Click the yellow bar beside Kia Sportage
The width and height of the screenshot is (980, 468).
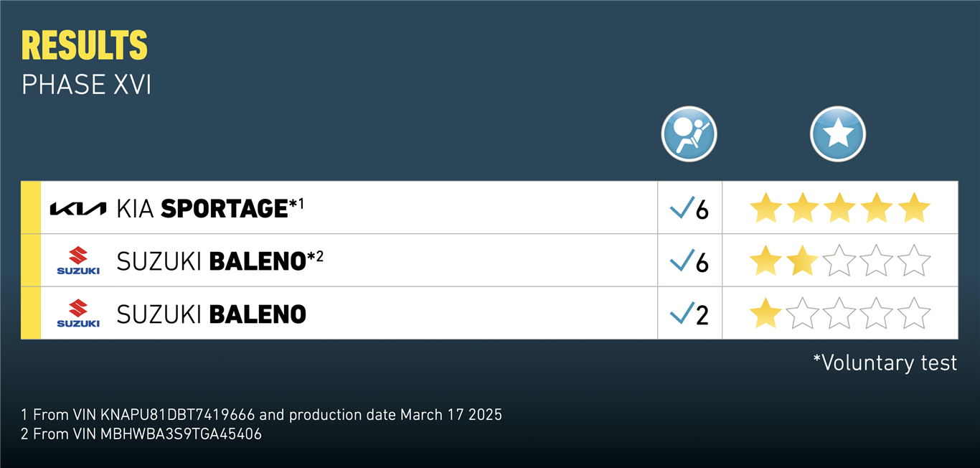(31, 208)
